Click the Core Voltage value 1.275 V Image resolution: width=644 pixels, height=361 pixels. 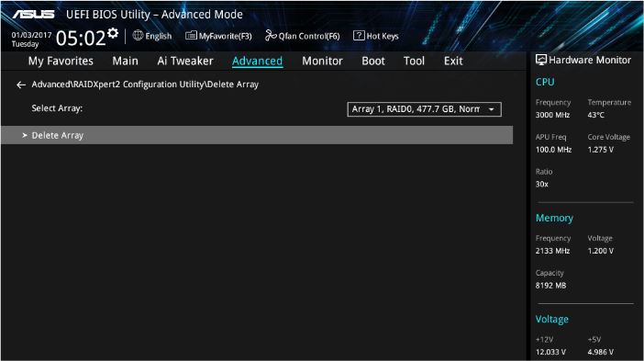(x=601, y=150)
